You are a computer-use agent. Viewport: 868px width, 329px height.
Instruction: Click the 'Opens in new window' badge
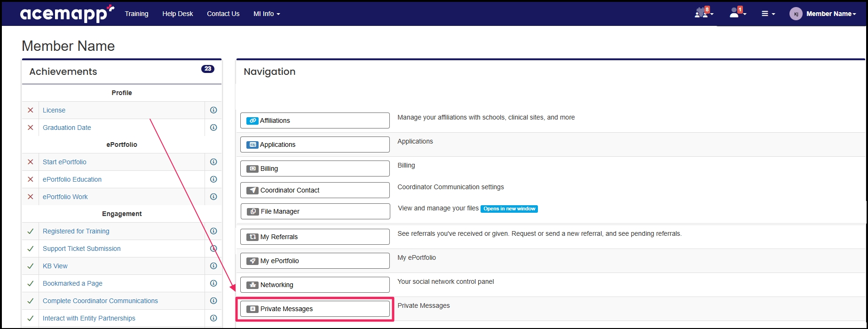pyautogui.click(x=509, y=209)
